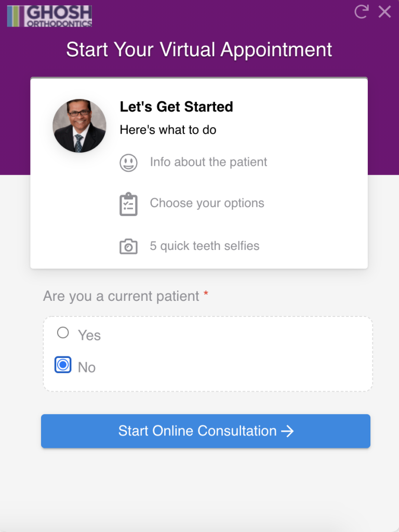Click '5 quick teeth selfies' step
This screenshot has width=399, height=532.
click(205, 246)
